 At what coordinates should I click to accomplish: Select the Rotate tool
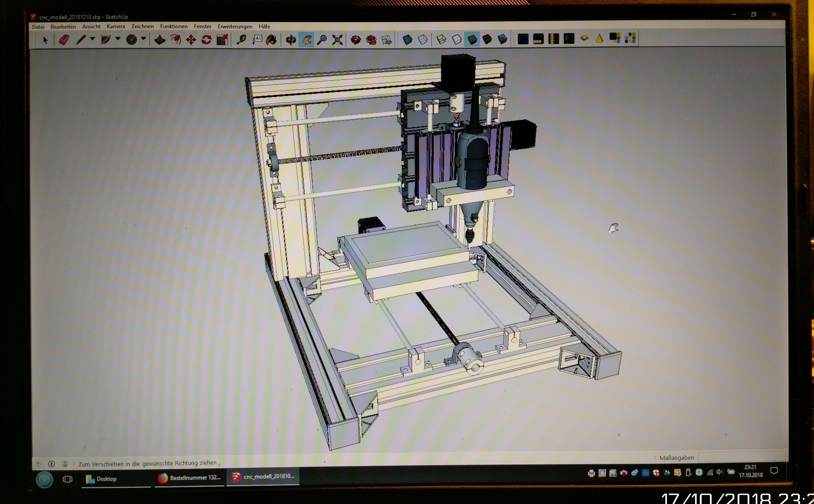[206, 39]
